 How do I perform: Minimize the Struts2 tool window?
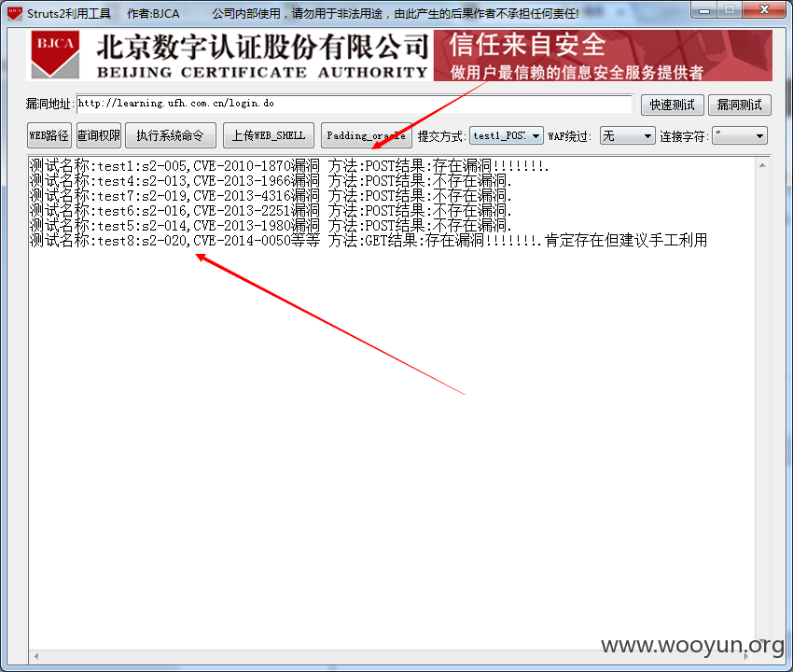[x=704, y=9]
